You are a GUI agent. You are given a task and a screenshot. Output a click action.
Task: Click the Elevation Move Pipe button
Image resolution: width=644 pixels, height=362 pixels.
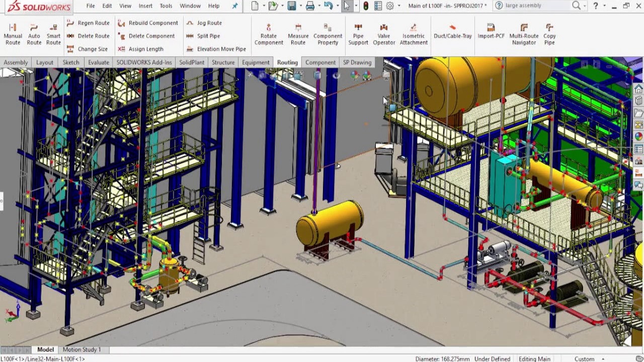pos(216,49)
